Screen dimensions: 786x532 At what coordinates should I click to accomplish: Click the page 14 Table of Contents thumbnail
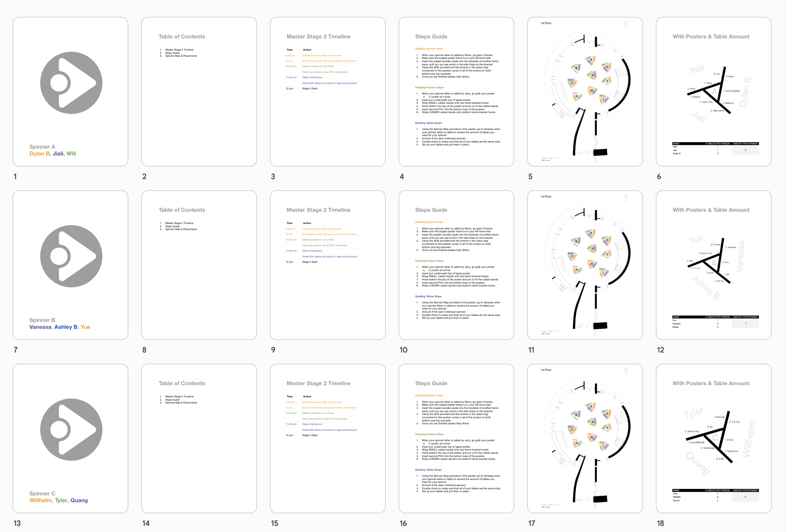pyautogui.click(x=199, y=438)
